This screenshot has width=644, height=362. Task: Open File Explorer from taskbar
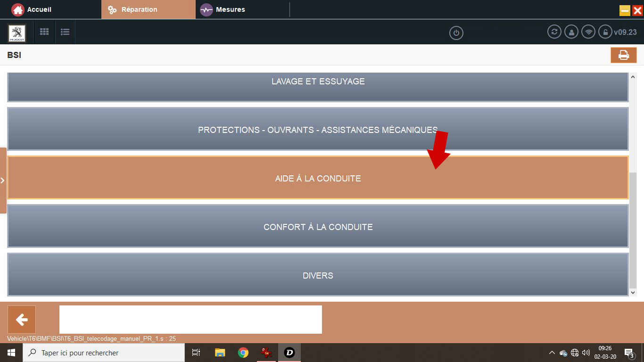click(220, 353)
